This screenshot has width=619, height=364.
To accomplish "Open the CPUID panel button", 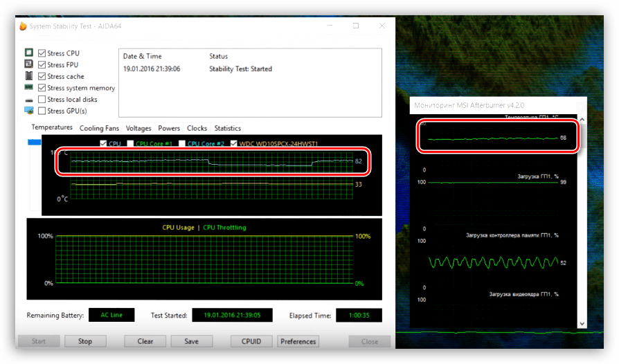I will coord(251,341).
